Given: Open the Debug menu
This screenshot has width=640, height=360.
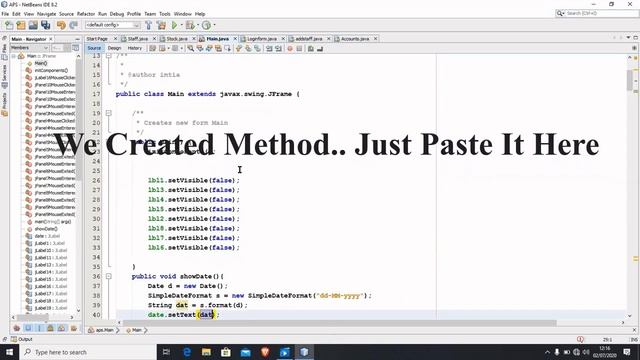Looking at the screenshot, I should pos(117,14).
